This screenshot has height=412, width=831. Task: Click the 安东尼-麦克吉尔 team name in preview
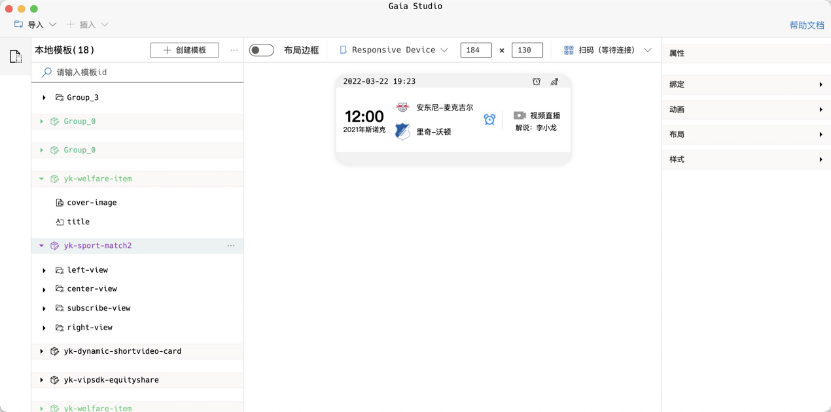click(445, 108)
